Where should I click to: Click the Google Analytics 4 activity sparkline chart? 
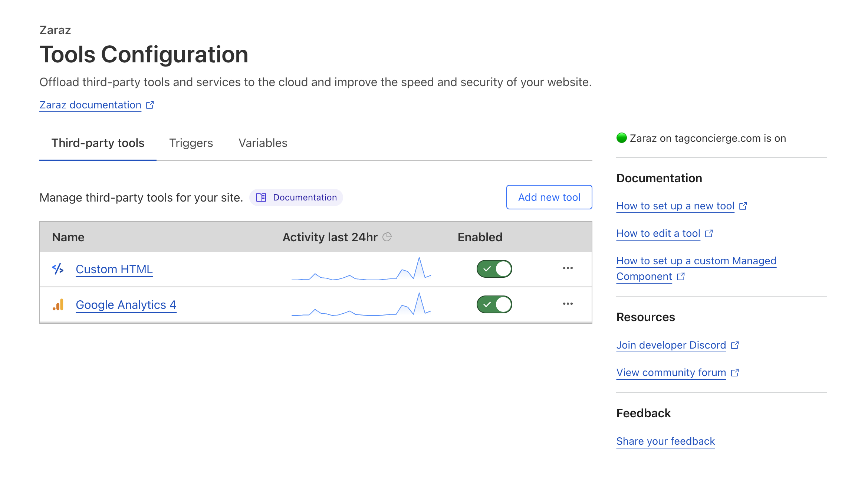point(361,304)
